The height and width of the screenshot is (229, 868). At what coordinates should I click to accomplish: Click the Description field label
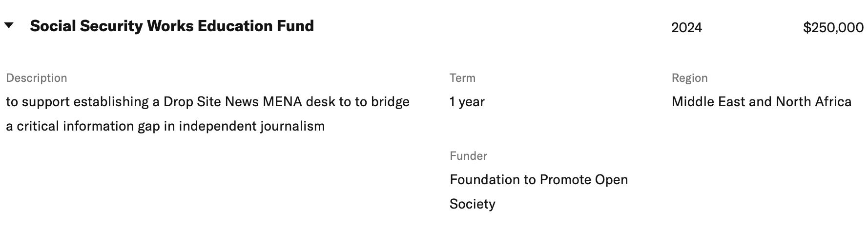click(x=37, y=78)
